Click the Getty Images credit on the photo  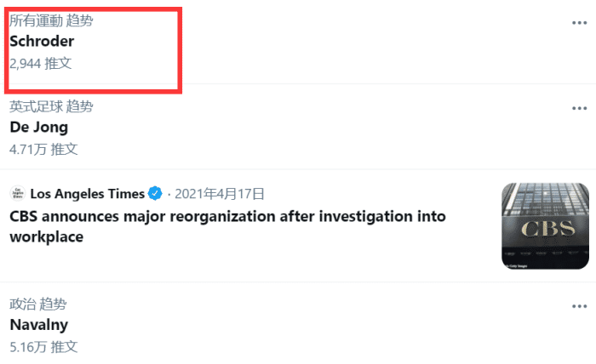(515, 265)
